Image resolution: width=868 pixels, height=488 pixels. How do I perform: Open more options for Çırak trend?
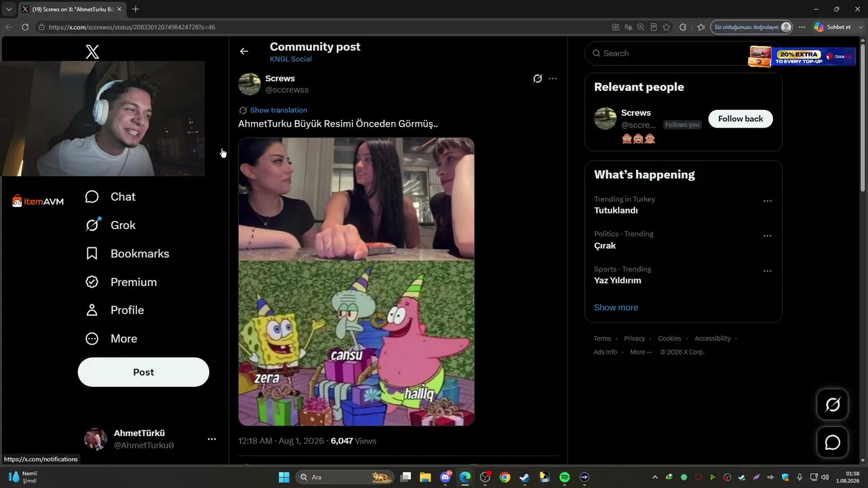(768, 236)
